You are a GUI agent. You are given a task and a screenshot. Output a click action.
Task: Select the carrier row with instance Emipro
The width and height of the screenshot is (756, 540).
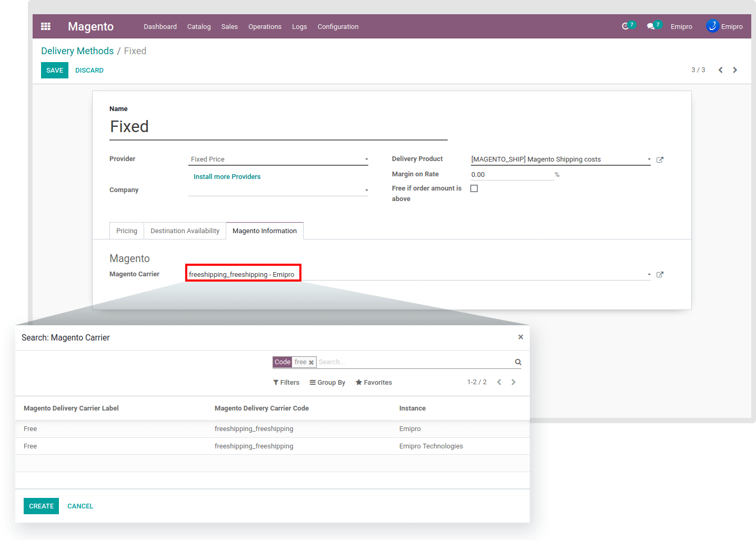272,429
